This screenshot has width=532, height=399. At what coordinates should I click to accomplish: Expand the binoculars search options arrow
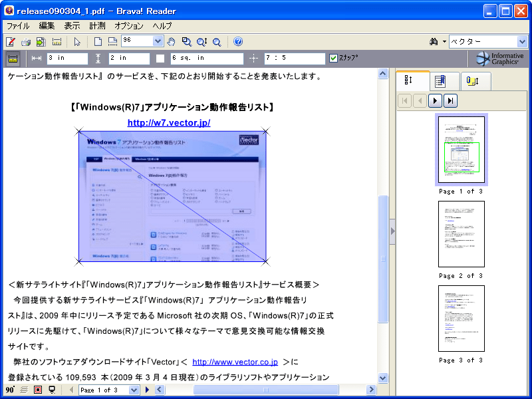(444, 42)
